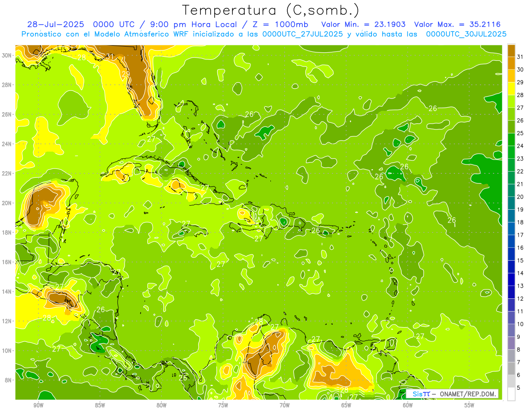The height and width of the screenshot is (411, 532).
Task: Click the 85W longitude axis label
Action: tap(100, 406)
